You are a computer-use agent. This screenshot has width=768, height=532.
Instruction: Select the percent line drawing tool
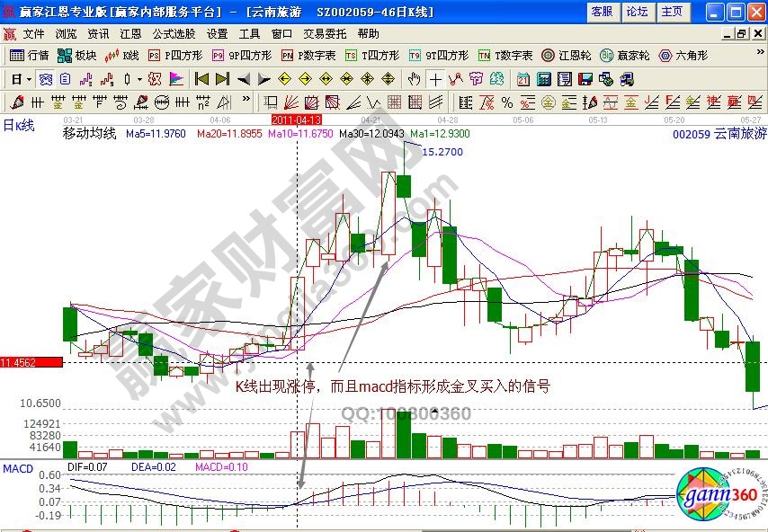click(506, 101)
